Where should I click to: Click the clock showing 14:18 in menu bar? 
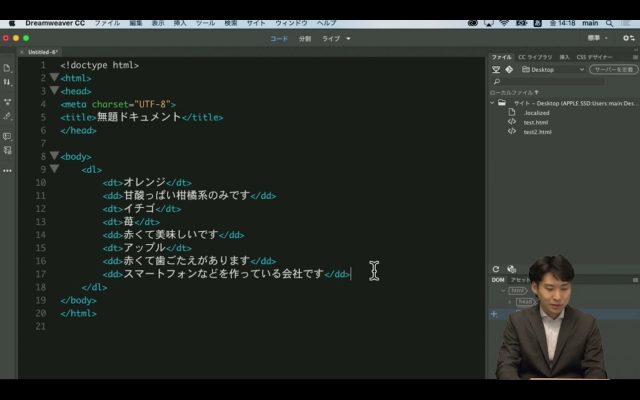[562, 23]
